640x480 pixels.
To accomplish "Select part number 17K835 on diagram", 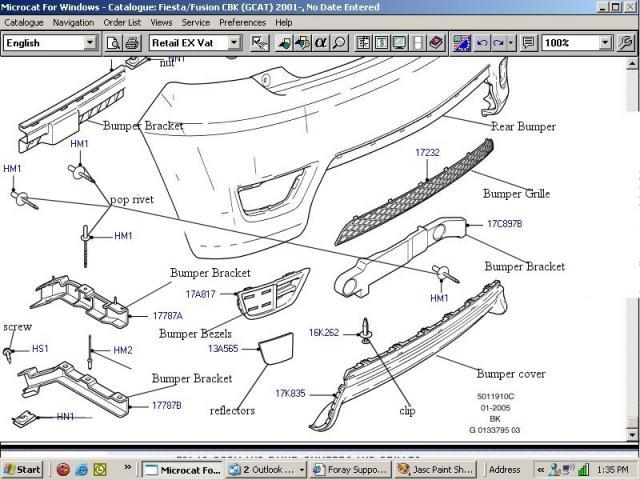I will click(x=290, y=393).
